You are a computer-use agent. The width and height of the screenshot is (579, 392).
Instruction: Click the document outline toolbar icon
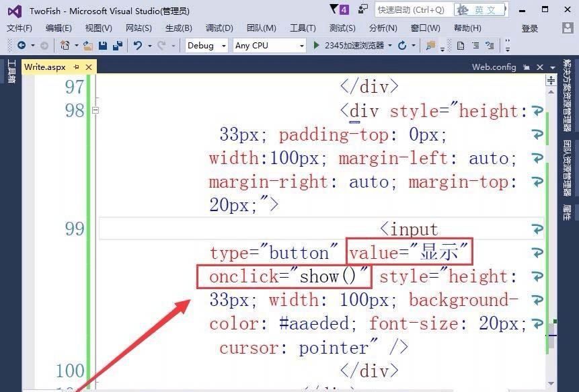(461, 46)
